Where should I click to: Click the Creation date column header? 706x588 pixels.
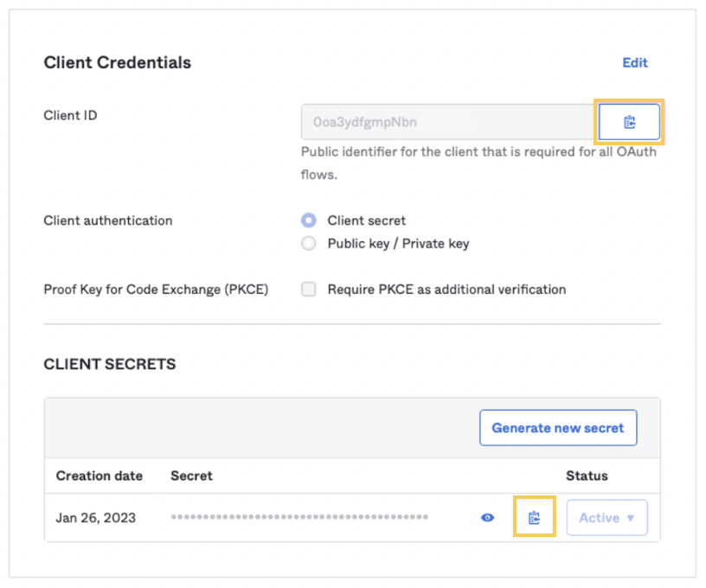pyautogui.click(x=99, y=476)
